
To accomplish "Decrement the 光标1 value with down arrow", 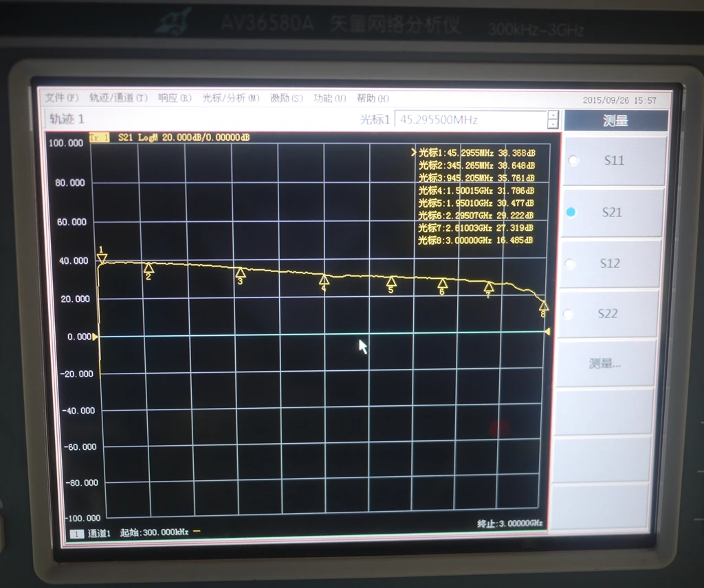I will 553,124.
